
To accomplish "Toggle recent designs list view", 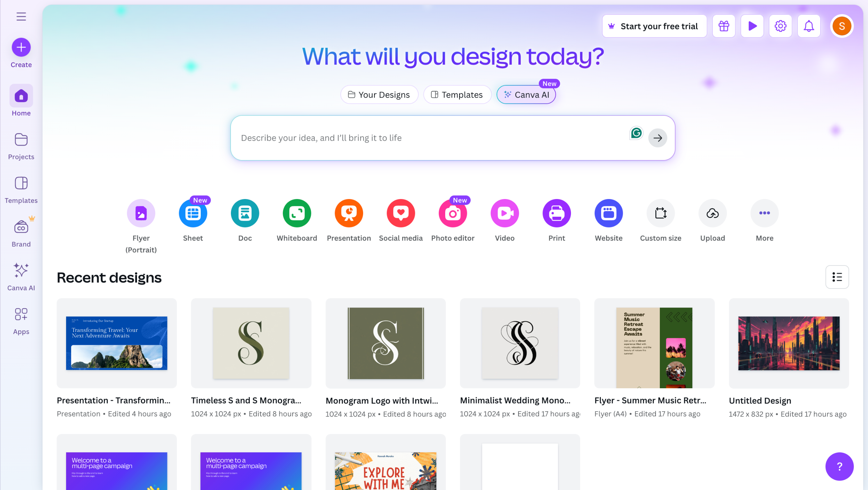I will 837,277.
